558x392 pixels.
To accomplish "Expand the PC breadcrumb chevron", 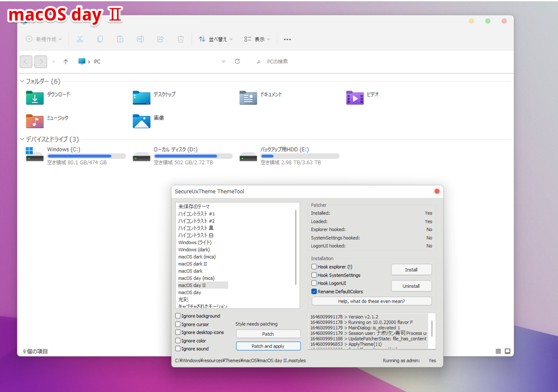I will click(x=89, y=62).
